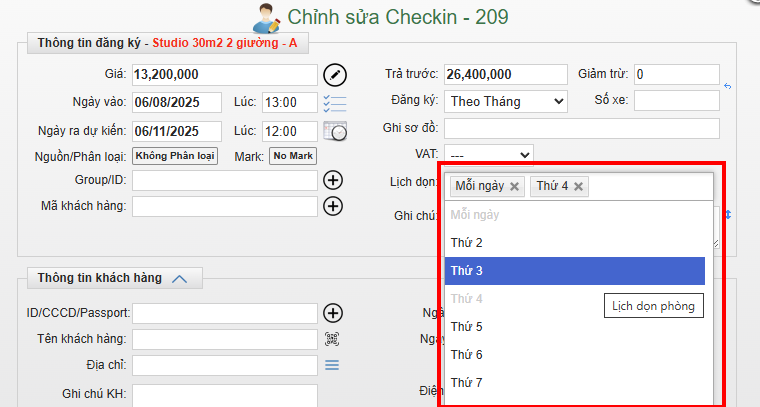Open the Đăng ký Theo Tháng dropdown
This screenshot has height=407, width=760.
[505, 101]
